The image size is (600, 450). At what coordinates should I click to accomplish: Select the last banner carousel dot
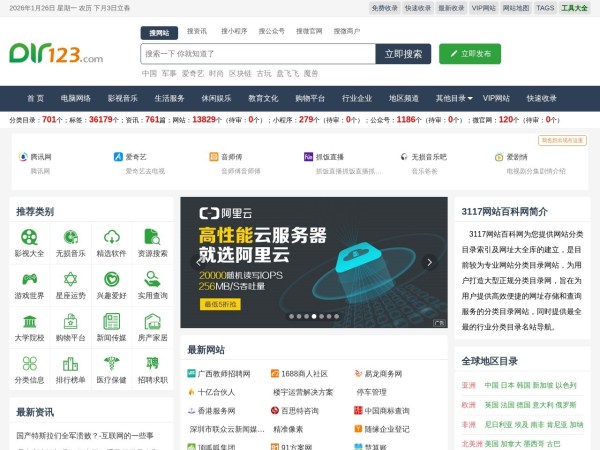(x=336, y=316)
